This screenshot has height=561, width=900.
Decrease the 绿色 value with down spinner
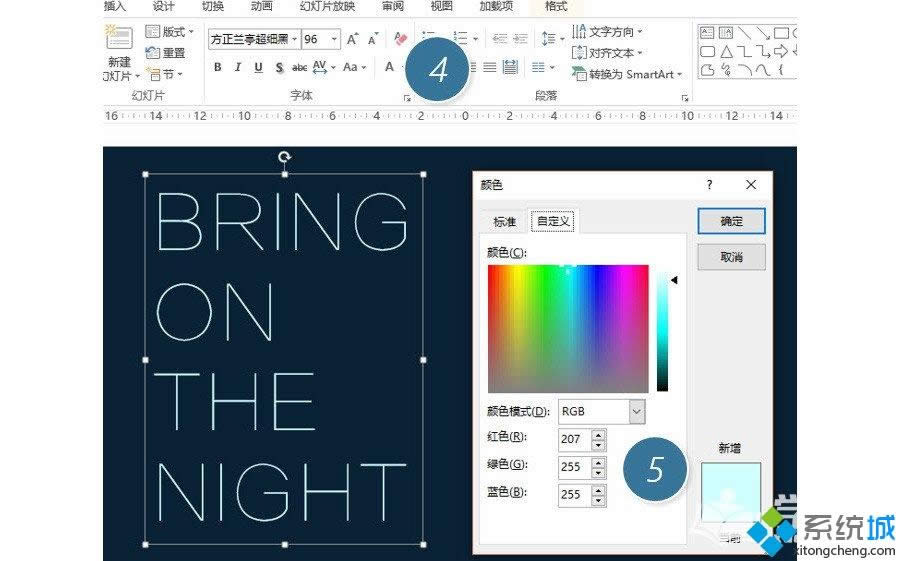599,473
